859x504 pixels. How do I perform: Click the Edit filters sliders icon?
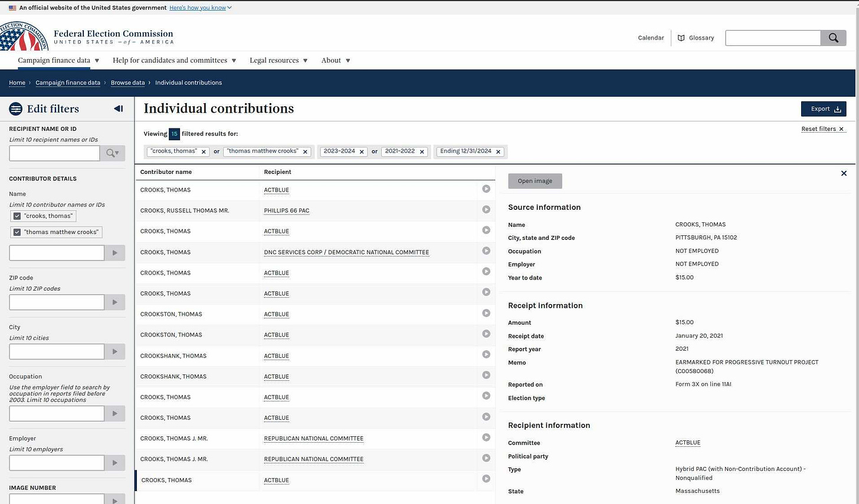pos(16,108)
